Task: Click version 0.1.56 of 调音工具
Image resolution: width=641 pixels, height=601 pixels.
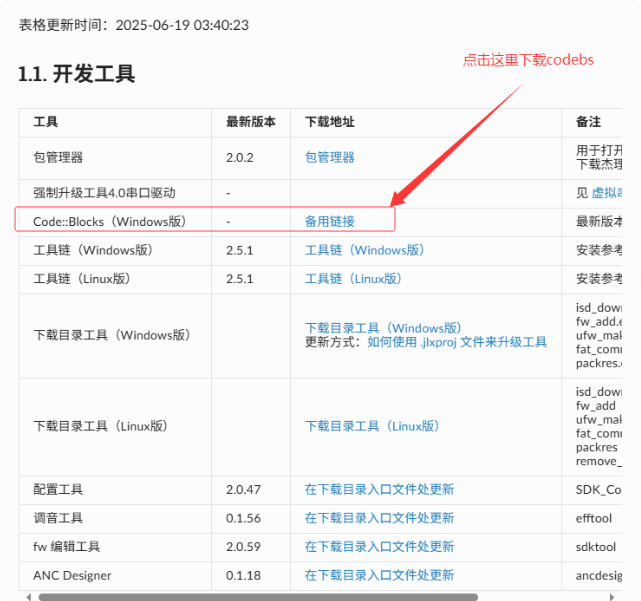Action: click(243, 518)
